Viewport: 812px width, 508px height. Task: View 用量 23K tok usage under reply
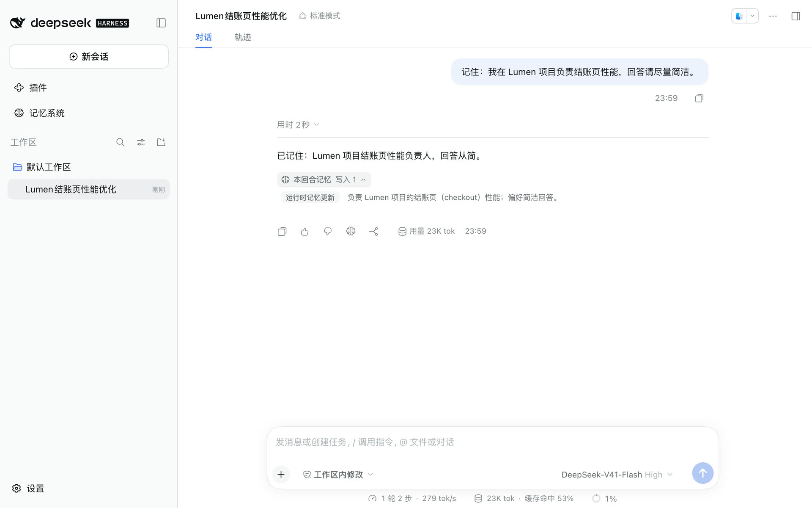pos(426,231)
